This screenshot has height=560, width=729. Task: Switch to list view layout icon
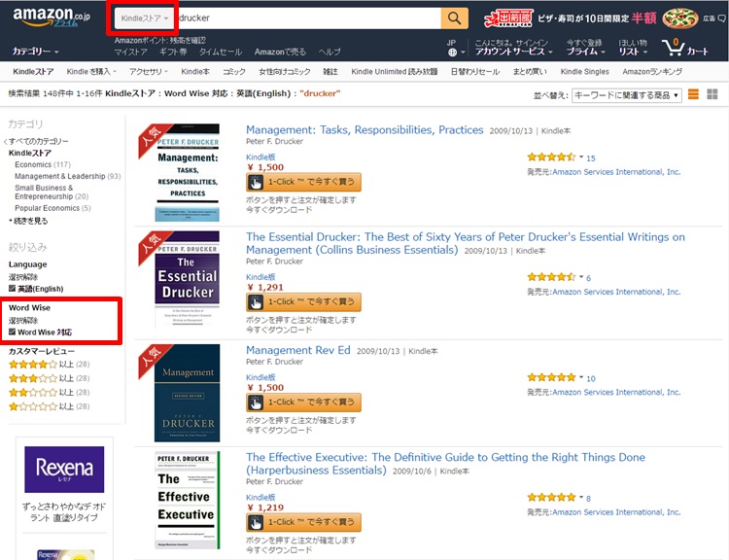click(693, 94)
